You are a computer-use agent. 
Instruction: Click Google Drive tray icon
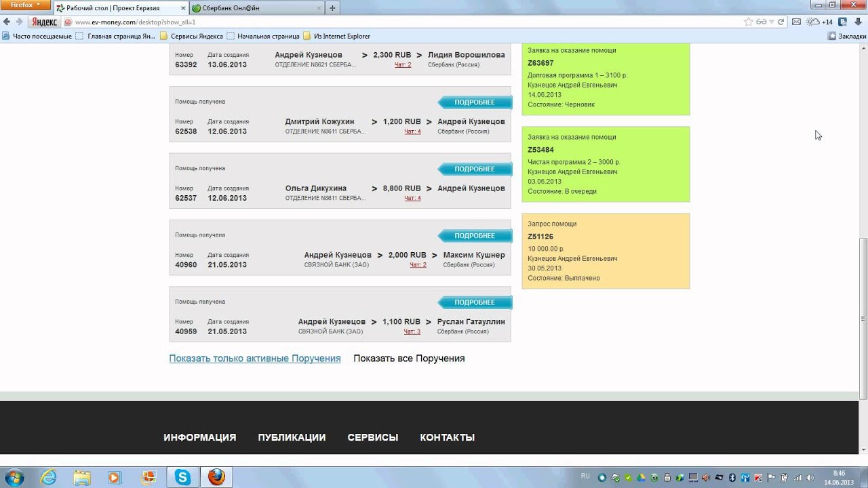[x=640, y=477]
